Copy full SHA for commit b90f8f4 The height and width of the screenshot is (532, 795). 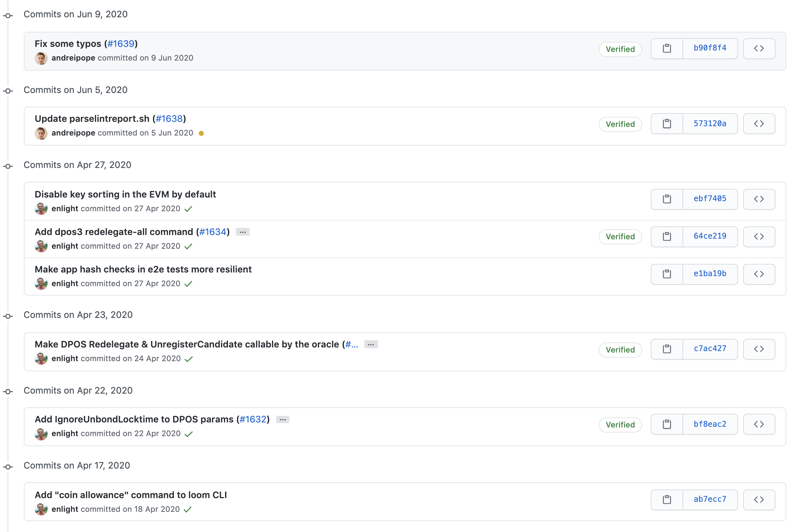pos(667,49)
